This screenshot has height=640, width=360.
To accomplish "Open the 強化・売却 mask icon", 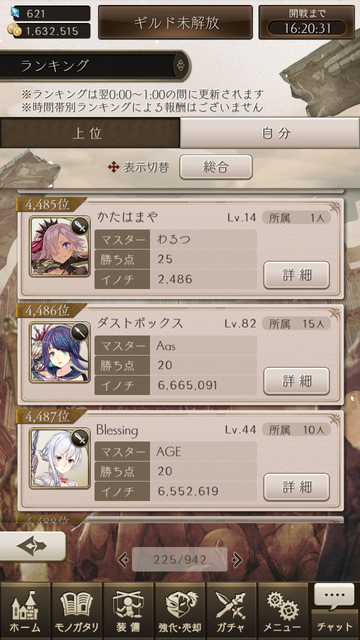I will pyautogui.click(x=180, y=611).
